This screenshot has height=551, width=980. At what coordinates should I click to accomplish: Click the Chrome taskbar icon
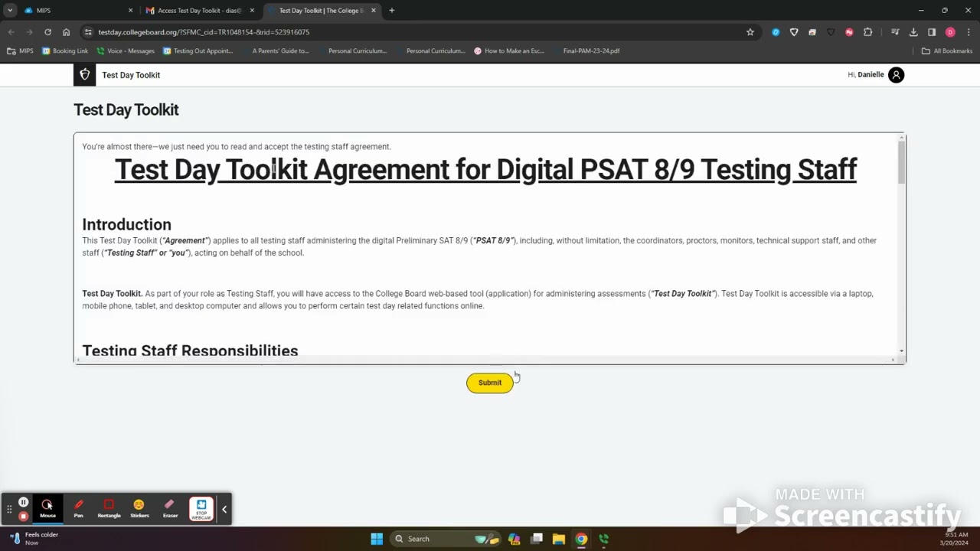[x=581, y=539]
